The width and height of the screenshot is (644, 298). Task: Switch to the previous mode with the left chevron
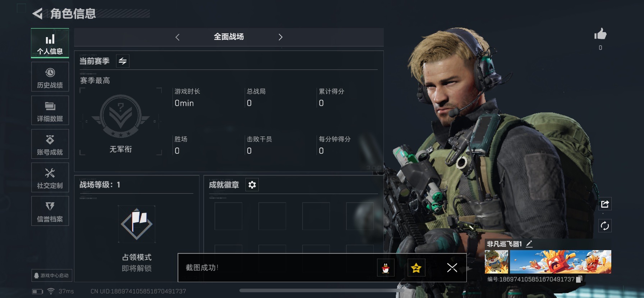coord(177,37)
